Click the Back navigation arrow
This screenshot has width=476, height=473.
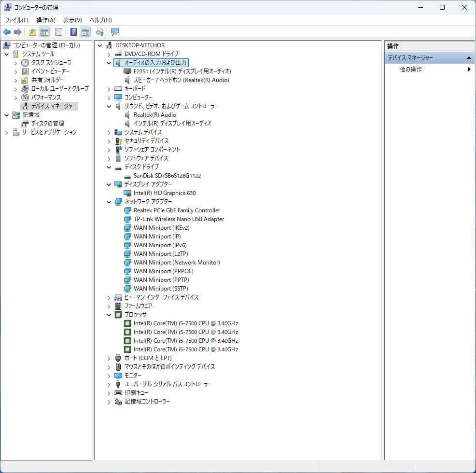6,32
